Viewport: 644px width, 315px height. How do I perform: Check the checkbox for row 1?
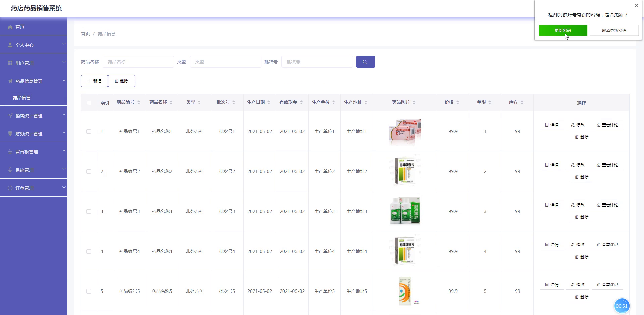[x=89, y=131]
